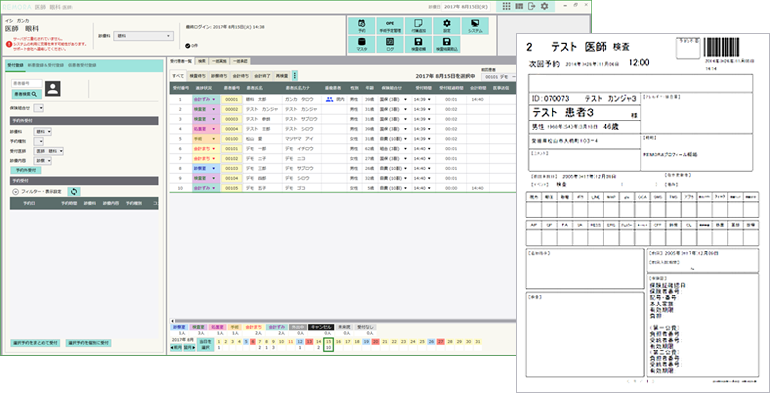Click the 予約外受付 teal button

pos(26,170)
